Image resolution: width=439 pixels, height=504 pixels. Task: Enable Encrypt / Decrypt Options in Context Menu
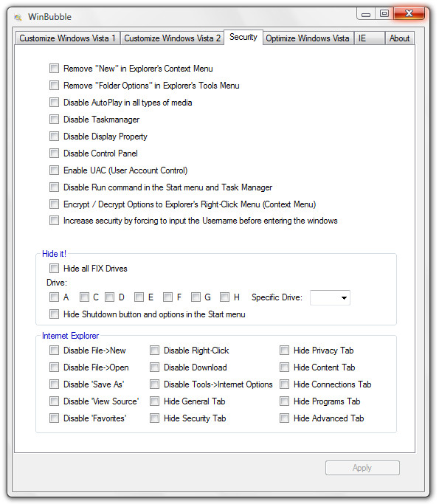pos(55,204)
